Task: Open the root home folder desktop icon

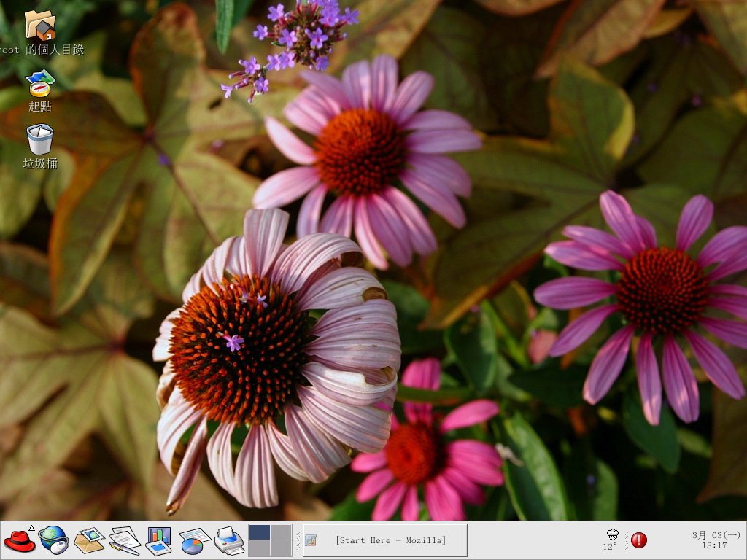Action: [40, 26]
